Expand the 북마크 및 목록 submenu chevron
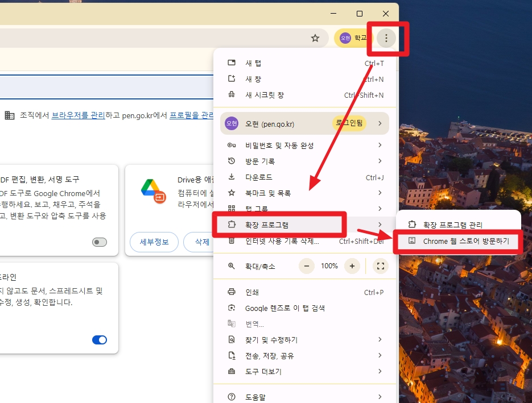 tap(380, 193)
